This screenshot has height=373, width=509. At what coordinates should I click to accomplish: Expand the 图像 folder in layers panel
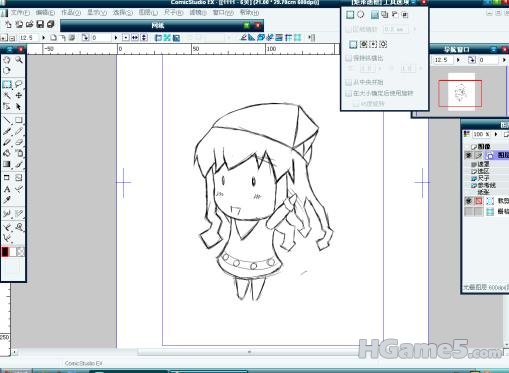tap(473, 147)
